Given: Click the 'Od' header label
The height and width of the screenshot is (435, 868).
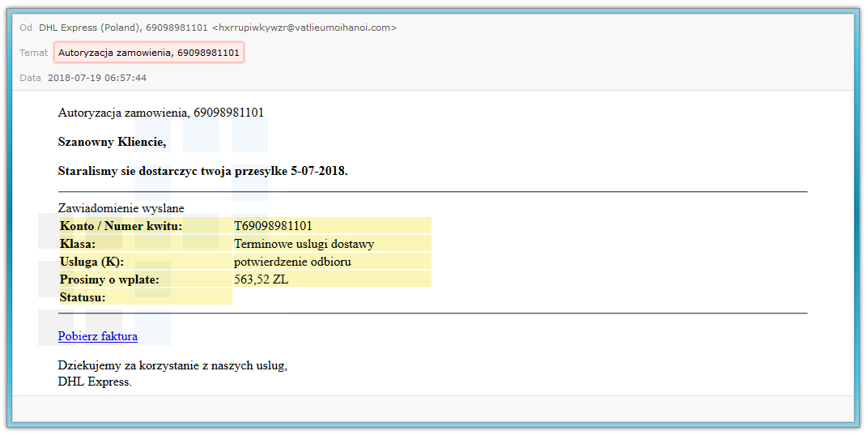Looking at the screenshot, I should coord(26,28).
